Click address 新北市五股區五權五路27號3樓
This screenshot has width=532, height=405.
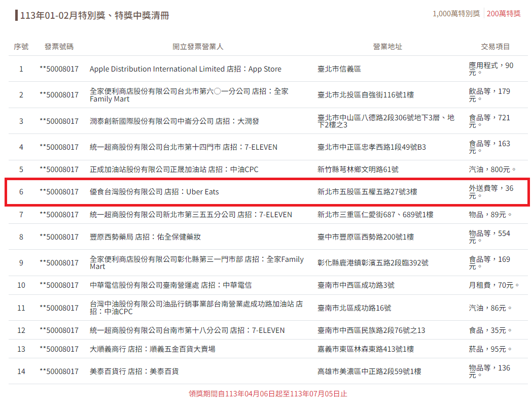tap(367, 192)
